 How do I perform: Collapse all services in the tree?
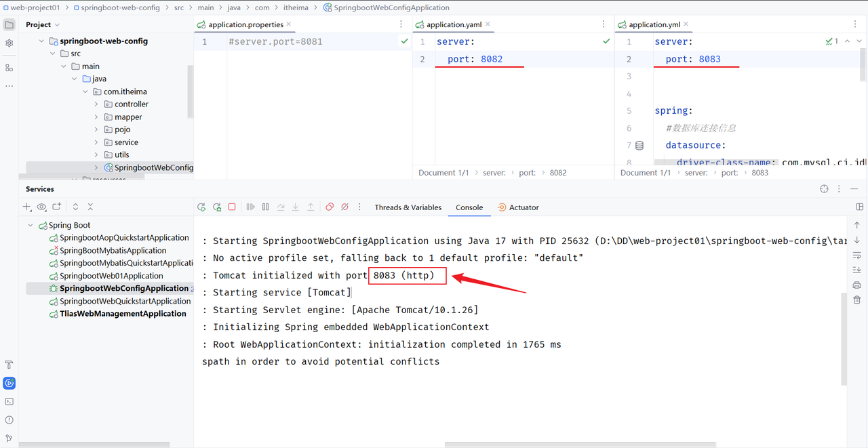click(x=90, y=207)
